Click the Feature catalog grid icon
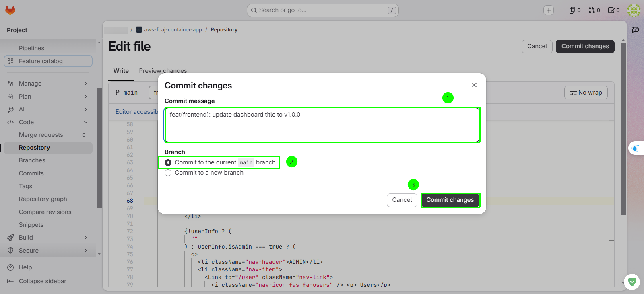Viewport: 644px width, 294px height. (10, 61)
